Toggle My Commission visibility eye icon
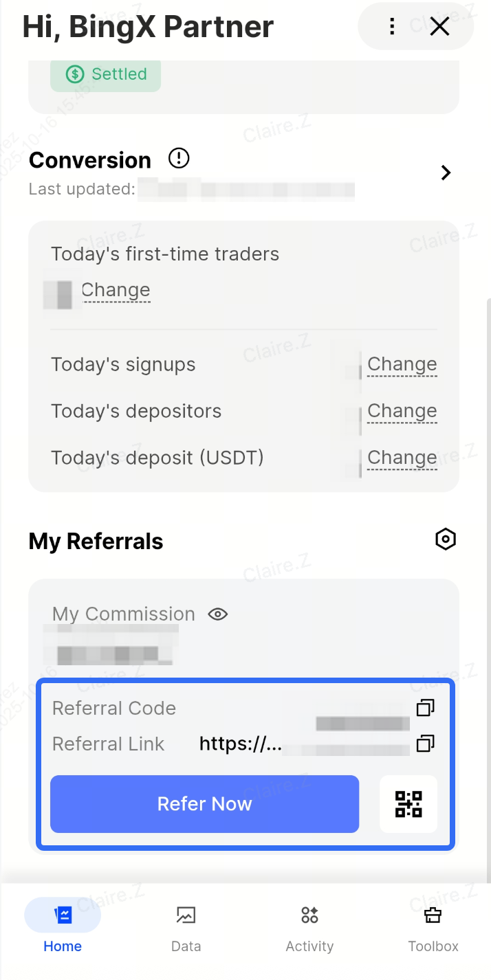 coord(218,614)
